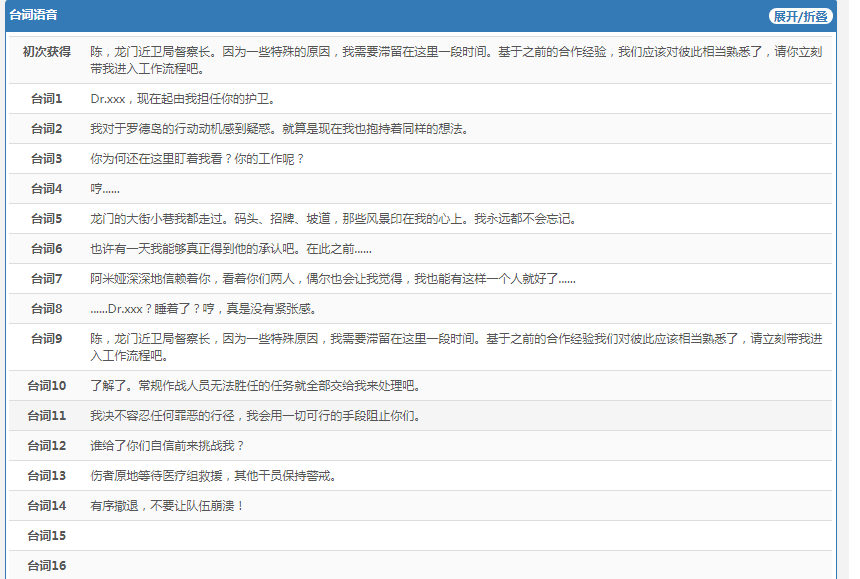The height and width of the screenshot is (579, 860).
Task: Select the 初次获得 row label
Action: point(46,51)
